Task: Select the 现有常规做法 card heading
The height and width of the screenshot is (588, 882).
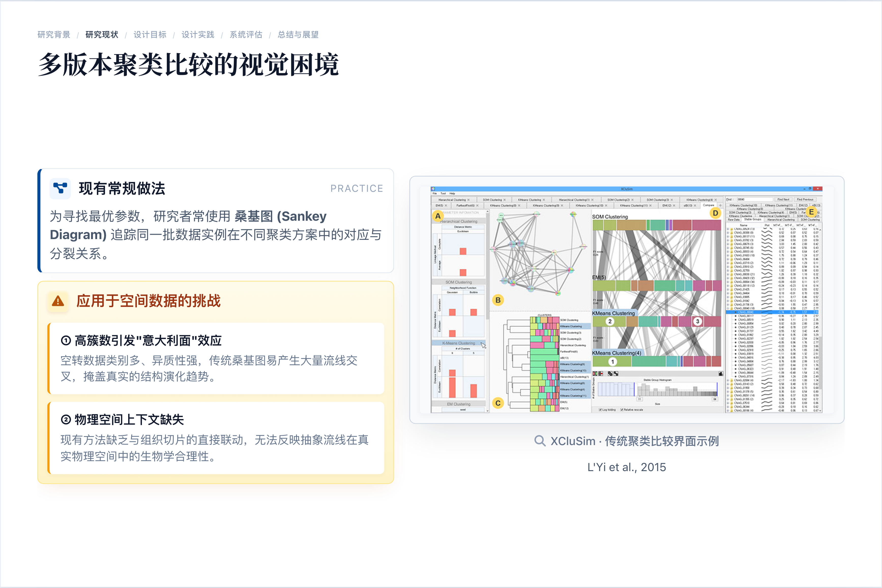Action: (122, 188)
